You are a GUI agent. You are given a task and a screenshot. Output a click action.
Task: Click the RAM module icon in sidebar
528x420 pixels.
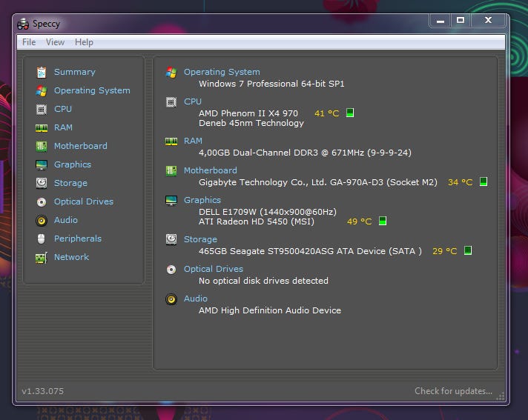(42, 127)
